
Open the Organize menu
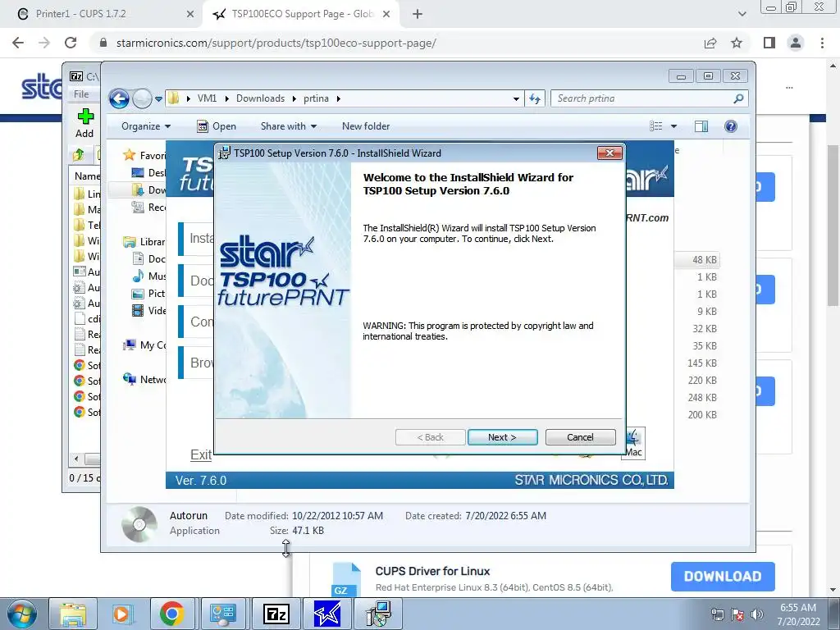[146, 126]
